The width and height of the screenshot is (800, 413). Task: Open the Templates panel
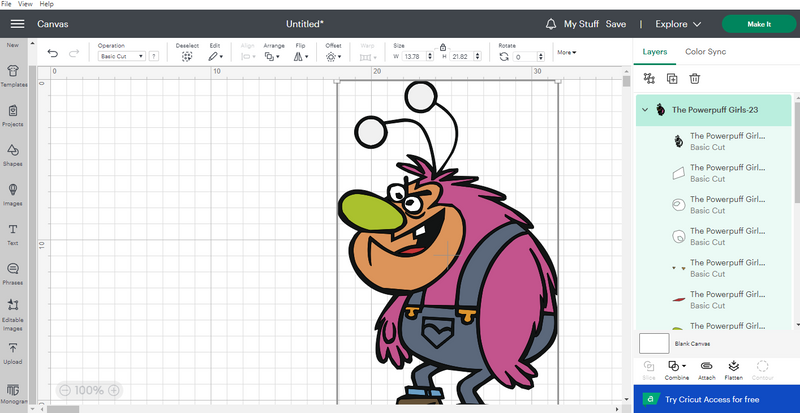[x=14, y=75]
